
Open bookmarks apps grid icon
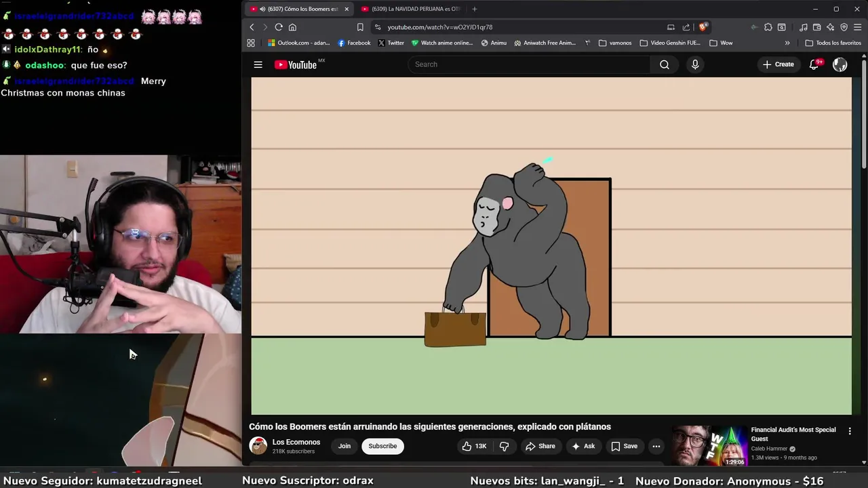(251, 43)
